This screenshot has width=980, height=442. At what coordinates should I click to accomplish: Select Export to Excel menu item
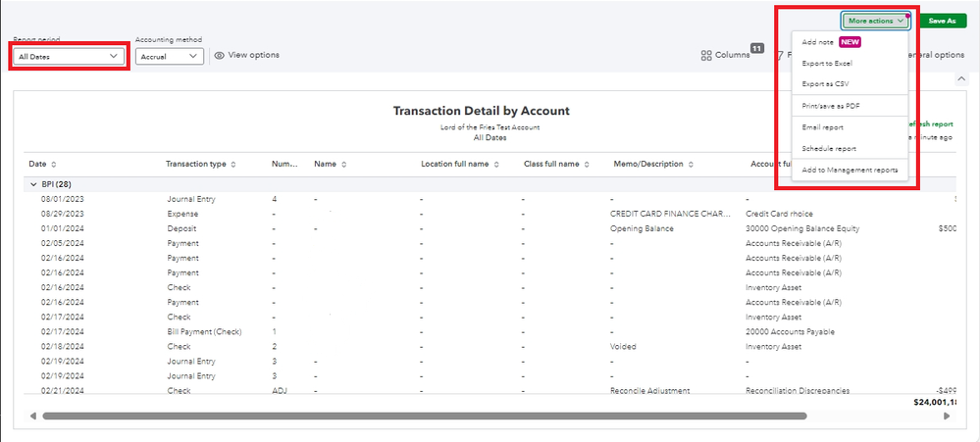coord(826,64)
